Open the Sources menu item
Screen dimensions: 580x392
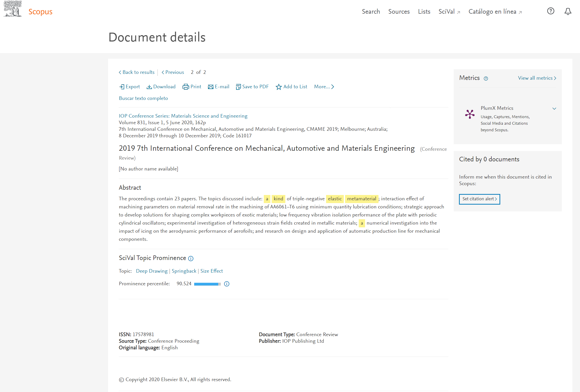(399, 12)
